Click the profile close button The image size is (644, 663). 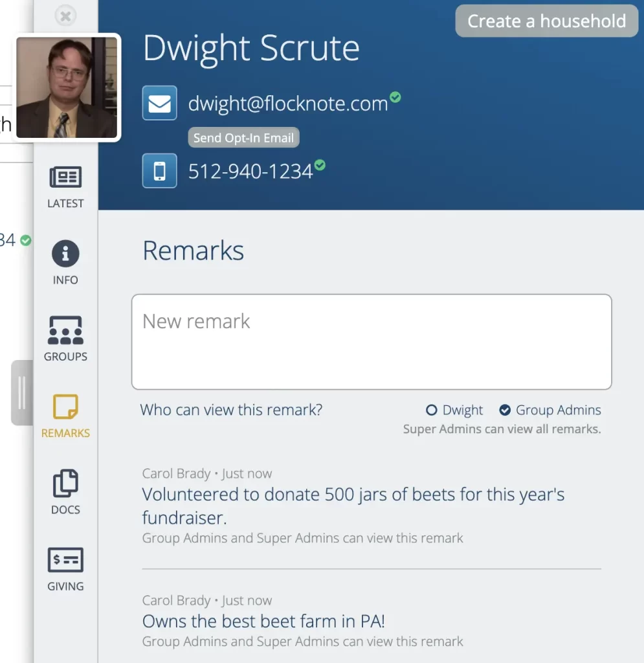pos(65,16)
